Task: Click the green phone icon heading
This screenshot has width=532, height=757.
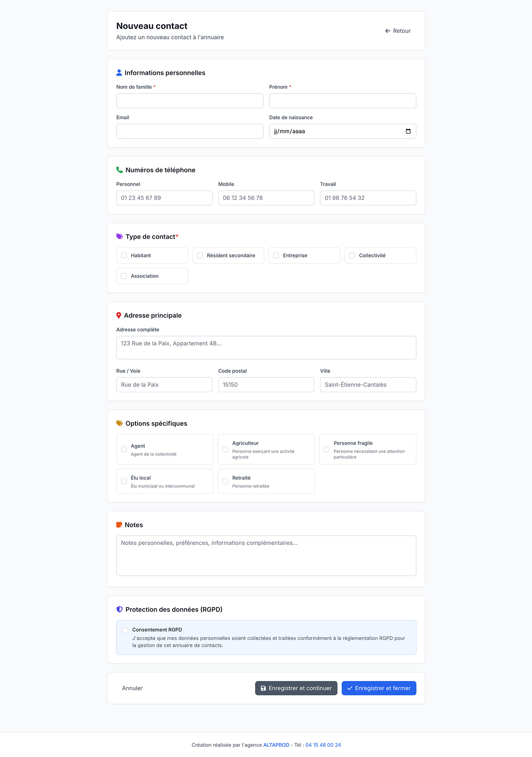Action: tap(120, 170)
